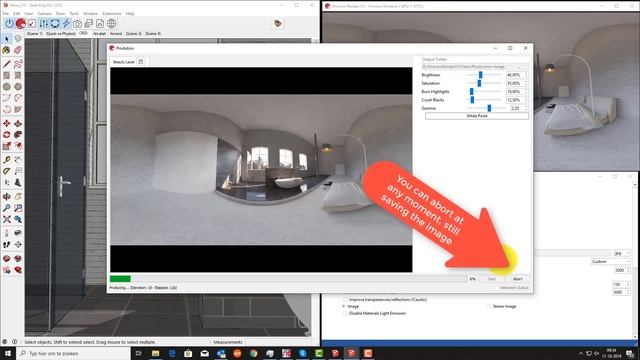The height and width of the screenshot is (360, 640).
Task: Switch to the 360 scene tab
Action: tap(83, 33)
